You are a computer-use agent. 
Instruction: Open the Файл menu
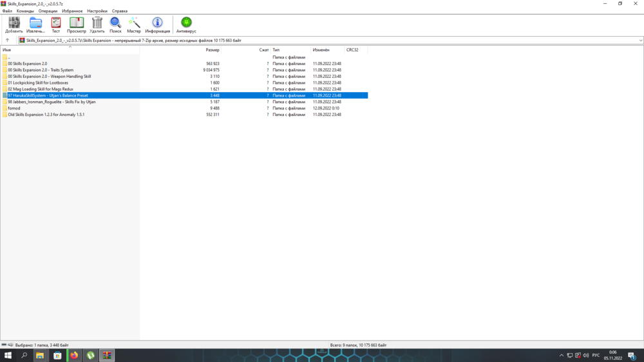(x=7, y=11)
